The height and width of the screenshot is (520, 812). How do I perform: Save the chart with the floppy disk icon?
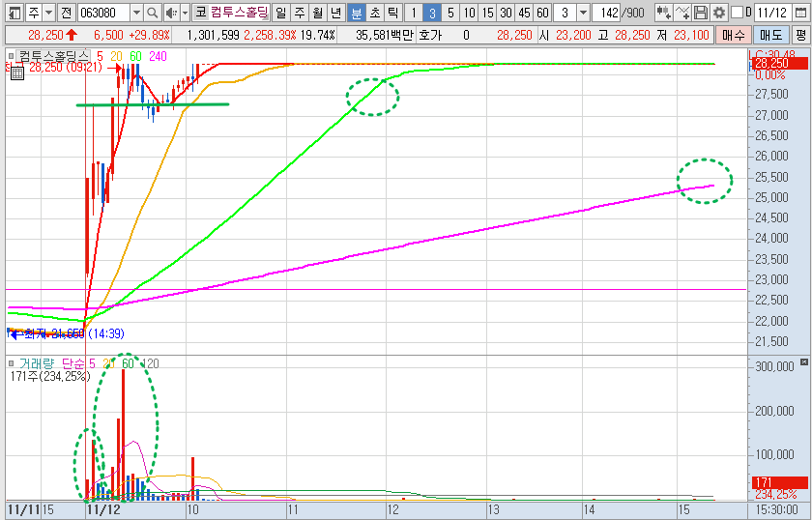pyautogui.click(x=700, y=13)
